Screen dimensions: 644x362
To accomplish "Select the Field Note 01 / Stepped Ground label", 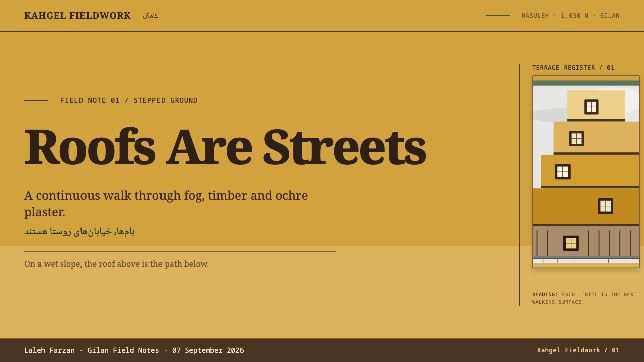I will (129, 100).
